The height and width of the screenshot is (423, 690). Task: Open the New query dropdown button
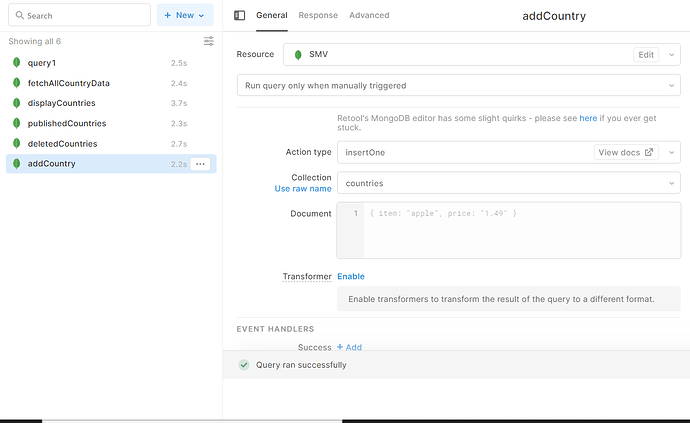coord(185,15)
